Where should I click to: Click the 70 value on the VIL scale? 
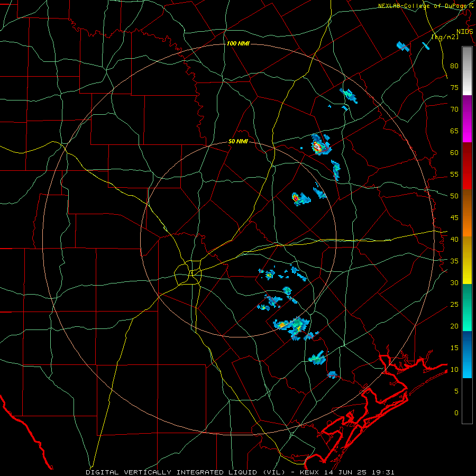point(454,109)
